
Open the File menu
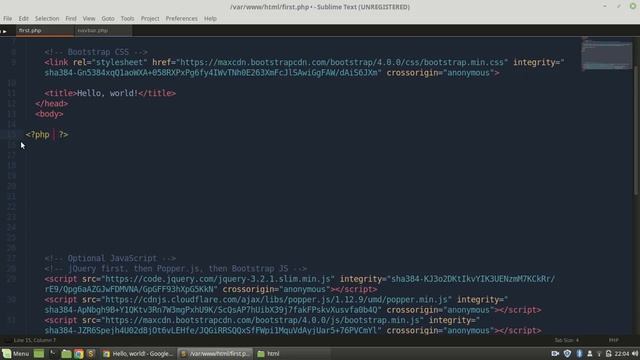point(7,18)
